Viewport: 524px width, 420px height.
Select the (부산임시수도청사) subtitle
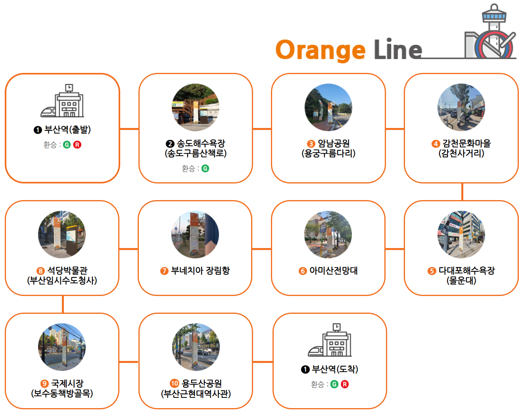[x=62, y=281]
